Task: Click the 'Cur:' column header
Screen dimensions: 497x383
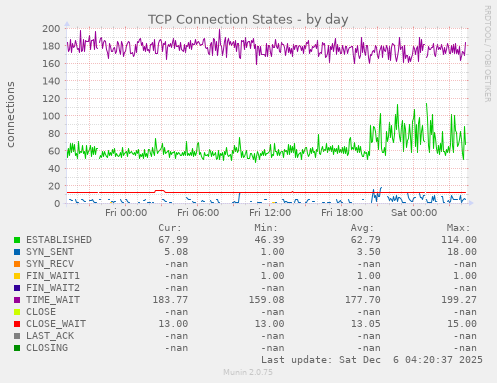Action: (x=170, y=228)
